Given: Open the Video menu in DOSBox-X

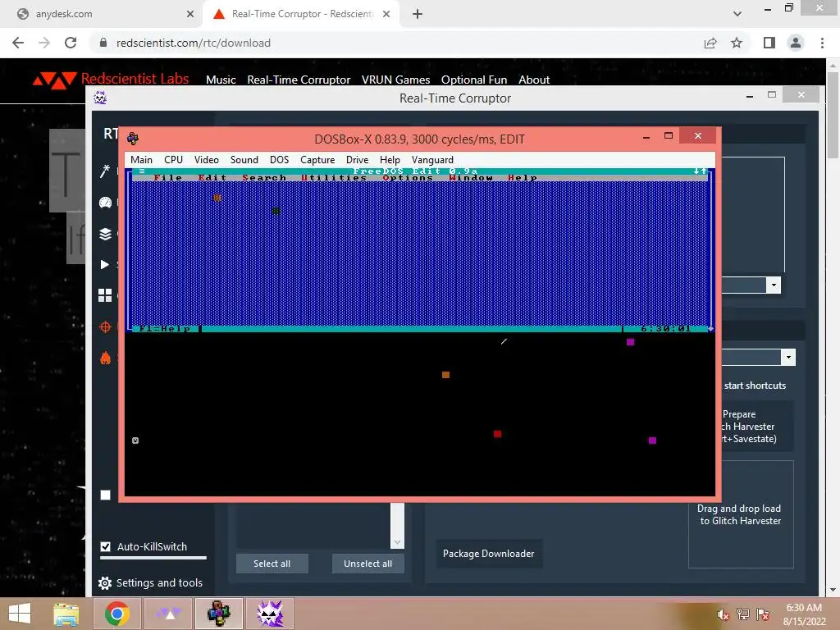Looking at the screenshot, I should tap(206, 160).
